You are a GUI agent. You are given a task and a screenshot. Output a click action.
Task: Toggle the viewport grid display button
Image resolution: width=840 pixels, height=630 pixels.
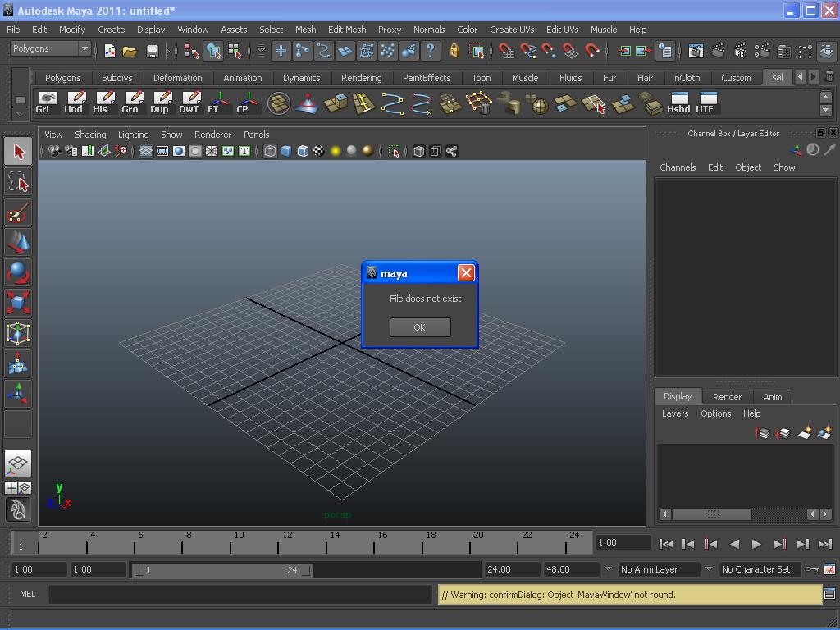pyautogui.click(x=146, y=151)
